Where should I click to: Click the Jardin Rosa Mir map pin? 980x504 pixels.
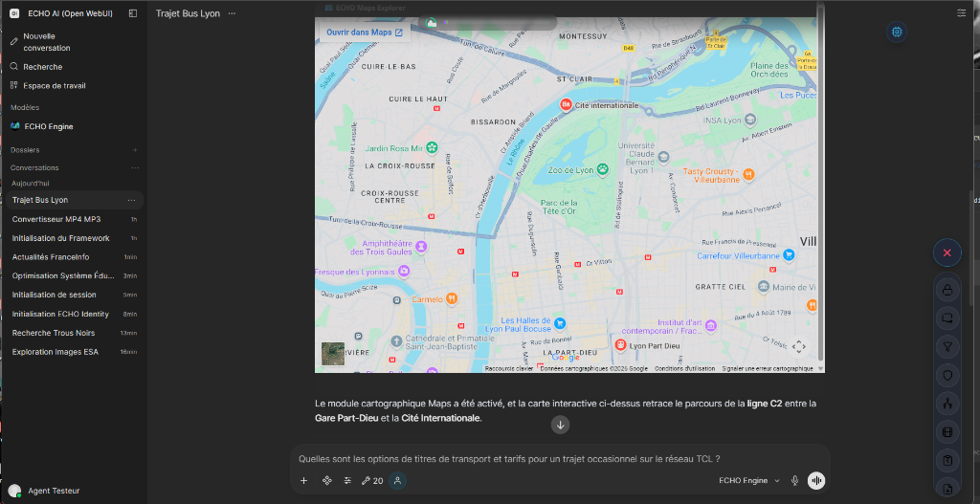click(x=432, y=148)
